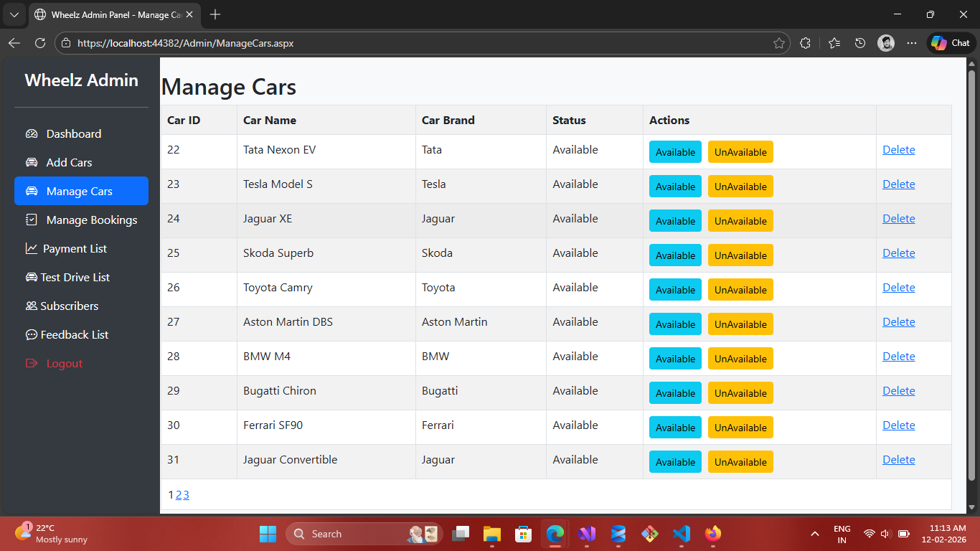The width and height of the screenshot is (980, 551).
Task: Show hidden system tray icons
Action: coord(814,534)
